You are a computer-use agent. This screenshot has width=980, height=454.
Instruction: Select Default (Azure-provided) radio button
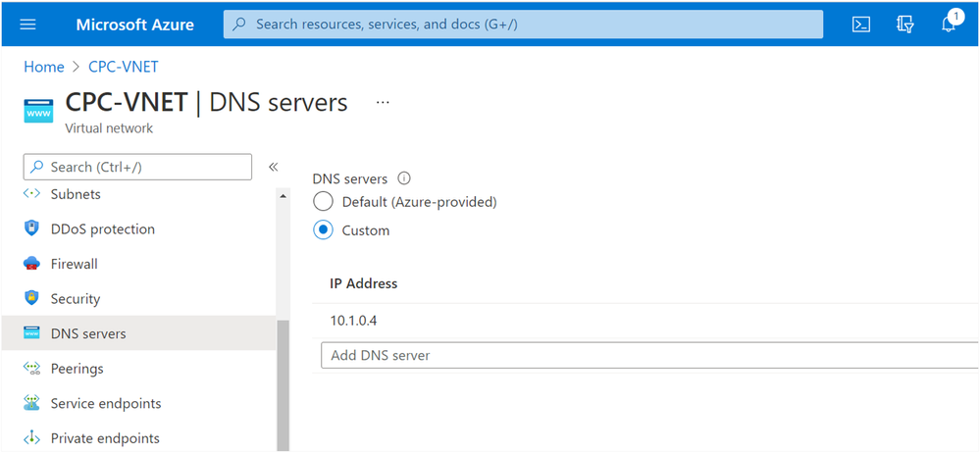pyautogui.click(x=323, y=202)
